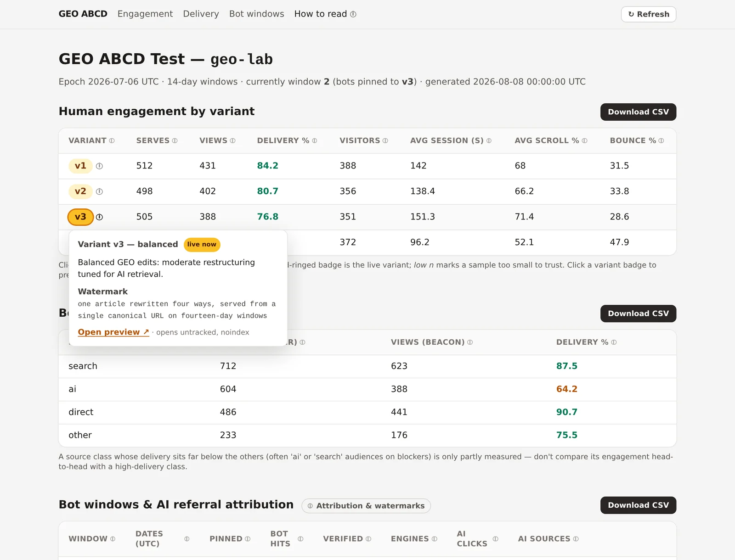The height and width of the screenshot is (560, 735).
Task: Click the 'other' source row label
Action: click(x=80, y=435)
